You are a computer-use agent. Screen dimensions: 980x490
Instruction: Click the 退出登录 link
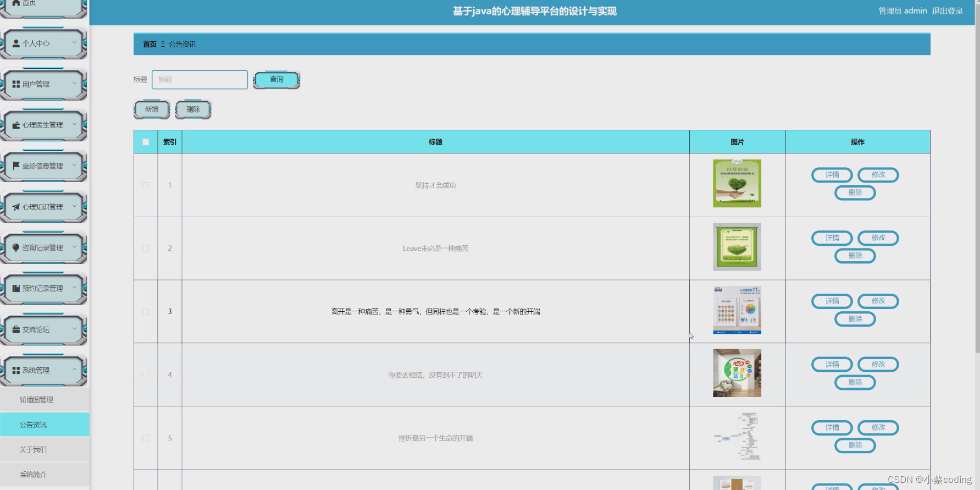click(x=947, y=11)
